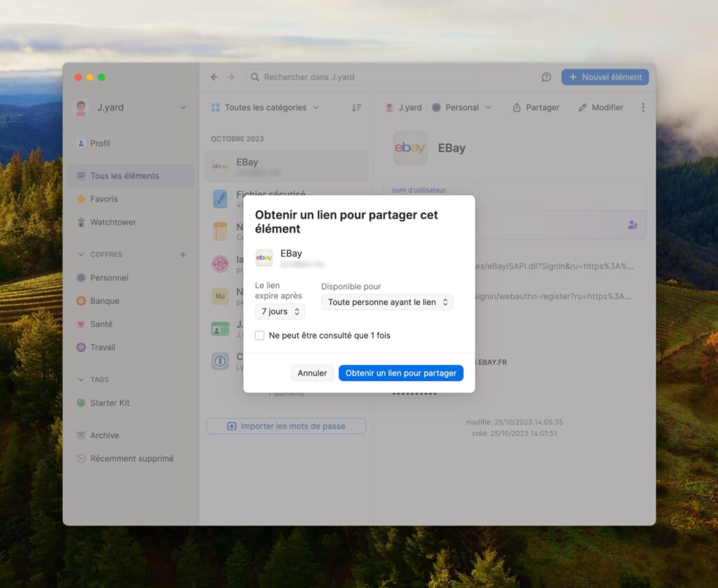Collapse the TAGS section
The image size is (718, 588).
(x=81, y=380)
